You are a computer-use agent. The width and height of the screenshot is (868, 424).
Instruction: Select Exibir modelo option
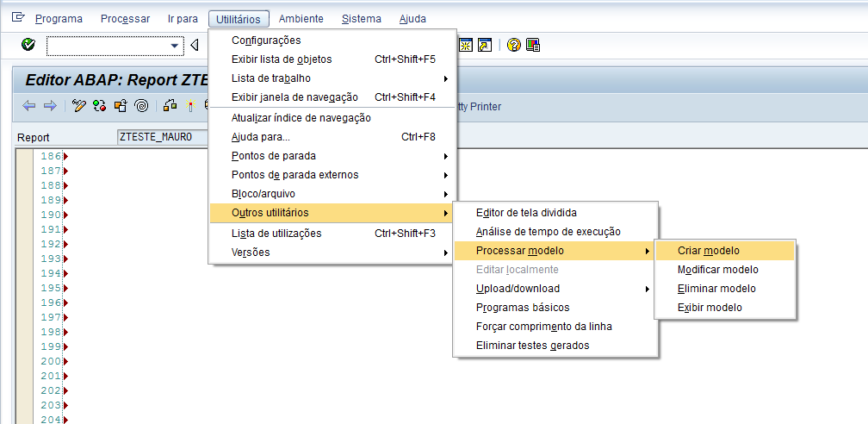coord(710,308)
